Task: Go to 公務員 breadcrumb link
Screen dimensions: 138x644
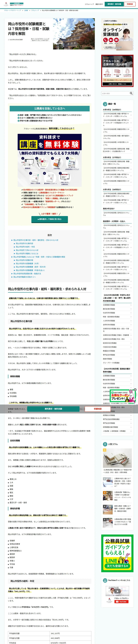Action: click(26, 11)
